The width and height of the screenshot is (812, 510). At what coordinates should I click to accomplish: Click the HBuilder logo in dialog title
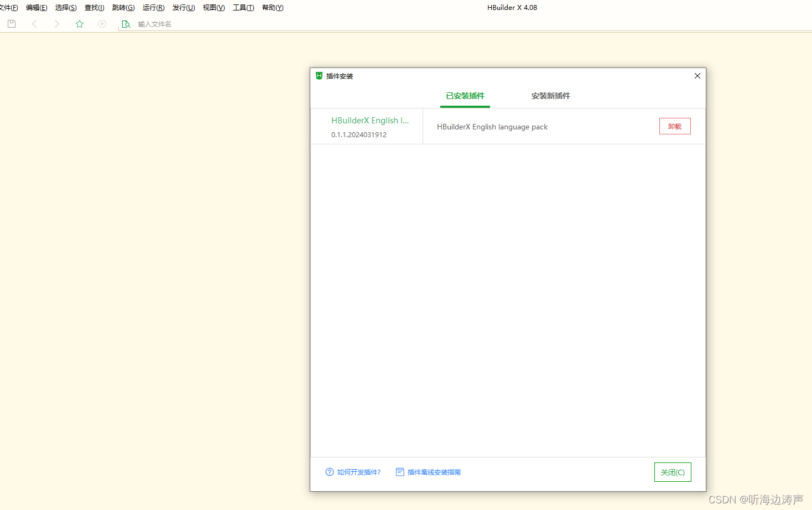[x=319, y=76]
